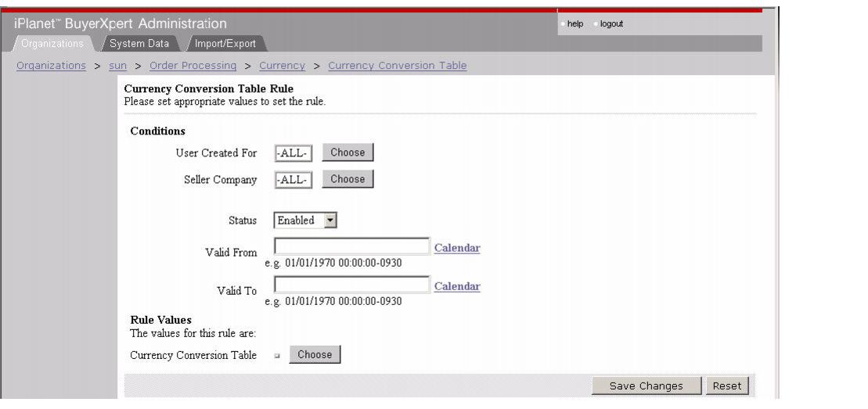Go to Organizations breadcrumb link
868x409 pixels.
click(51, 66)
